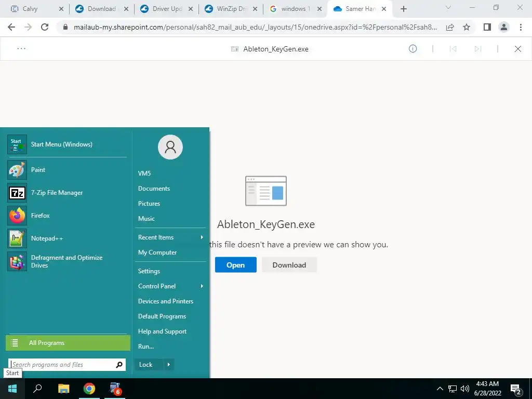Show hidden system tray icons

coord(440,389)
